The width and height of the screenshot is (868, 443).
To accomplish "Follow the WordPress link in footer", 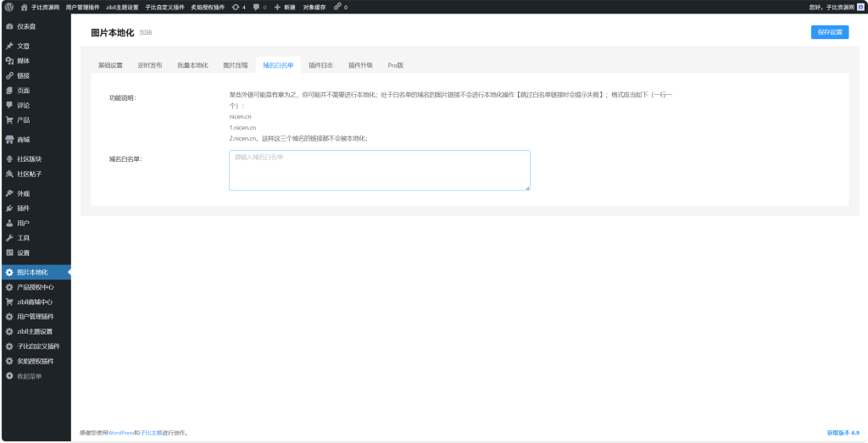I will (x=123, y=433).
